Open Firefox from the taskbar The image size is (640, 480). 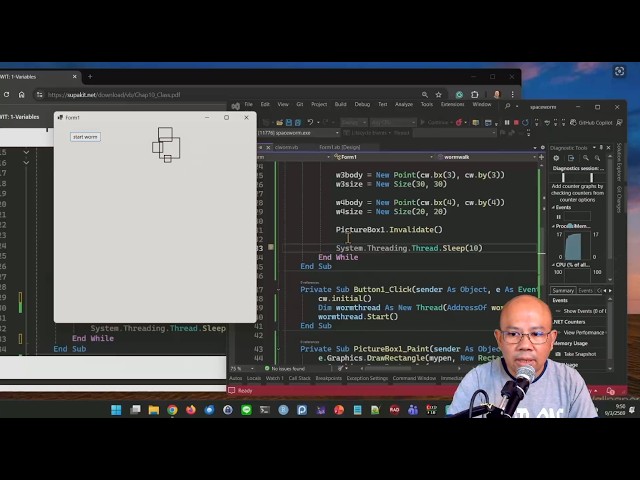tap(191, 410)
